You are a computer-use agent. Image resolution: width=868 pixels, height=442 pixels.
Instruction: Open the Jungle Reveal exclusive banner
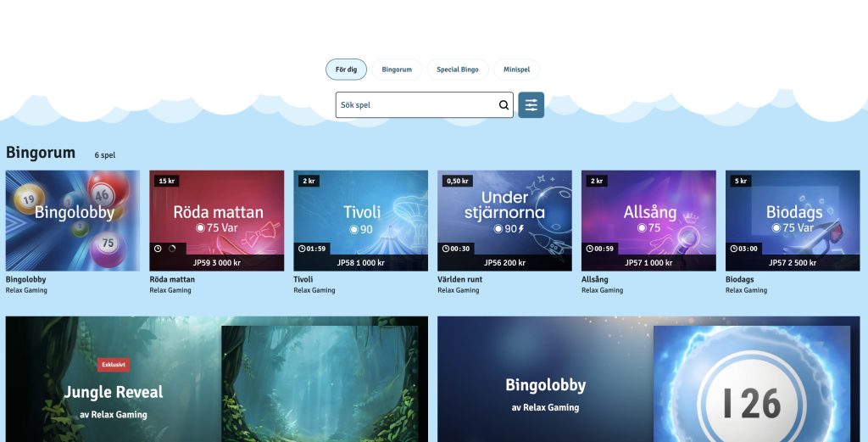pos(216,379)
